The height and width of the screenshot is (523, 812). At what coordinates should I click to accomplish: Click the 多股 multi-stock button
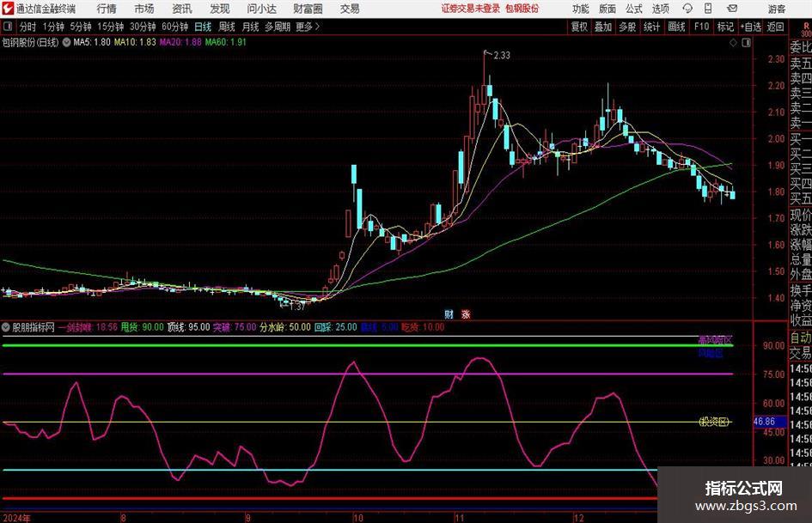click(627, 27)
